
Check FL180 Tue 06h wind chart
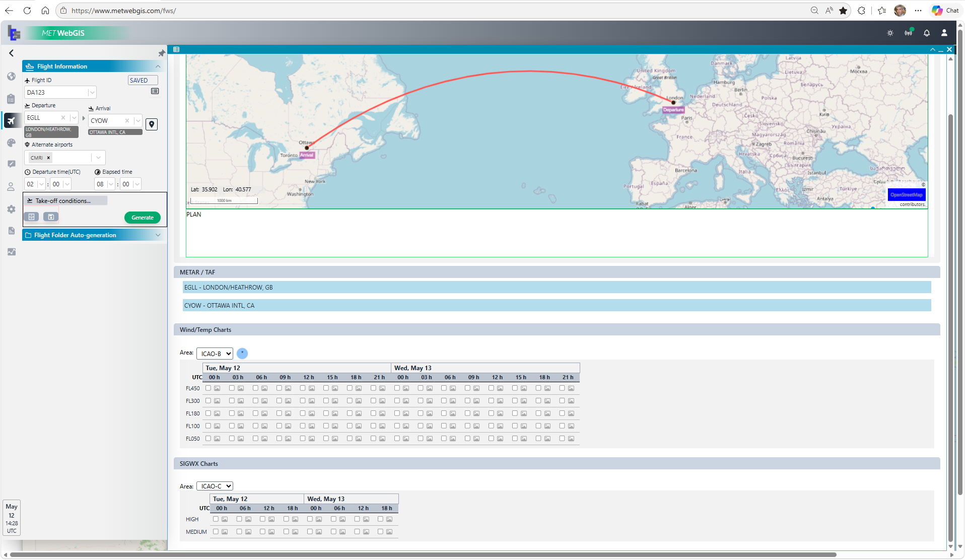coord(255,413)
